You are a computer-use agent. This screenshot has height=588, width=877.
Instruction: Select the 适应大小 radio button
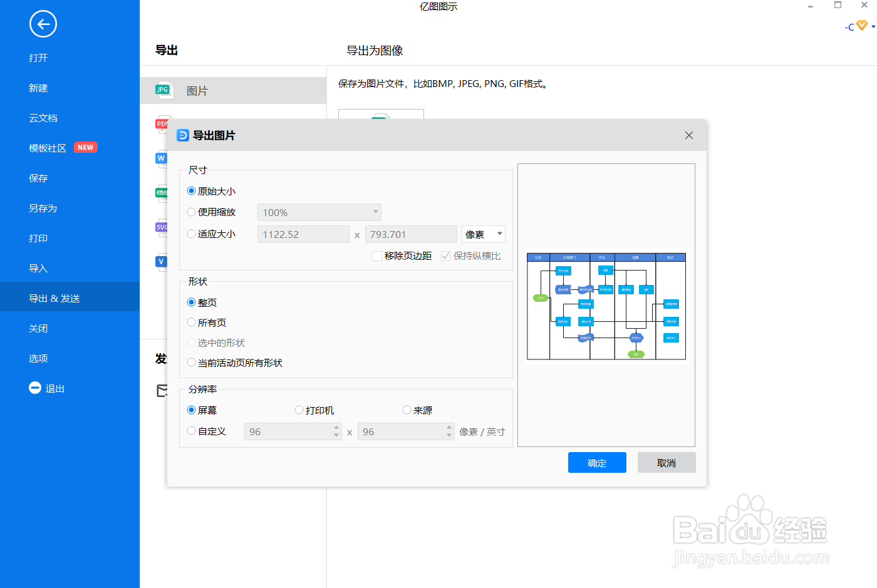[192, 234]
